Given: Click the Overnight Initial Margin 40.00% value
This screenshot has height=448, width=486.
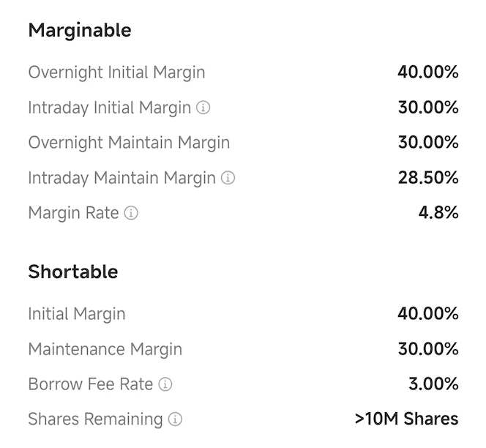Looking at the screenshot, I should click(428, 72).
